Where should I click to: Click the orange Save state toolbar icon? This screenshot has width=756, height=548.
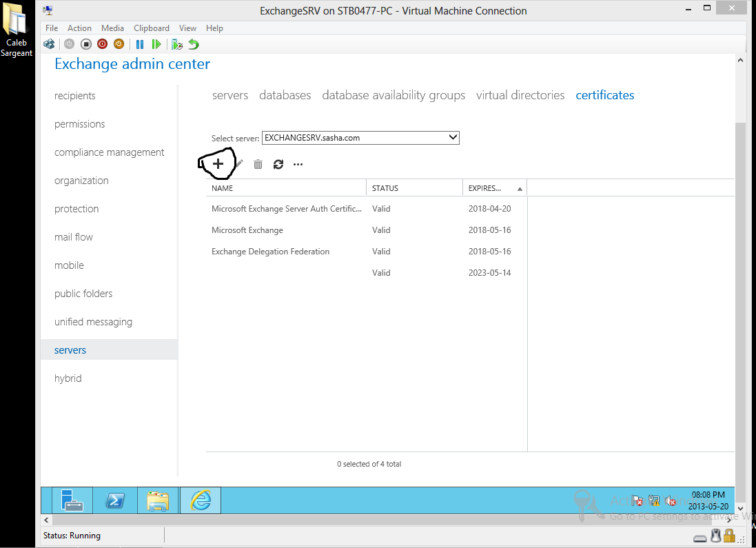click(x=119, y=44)
